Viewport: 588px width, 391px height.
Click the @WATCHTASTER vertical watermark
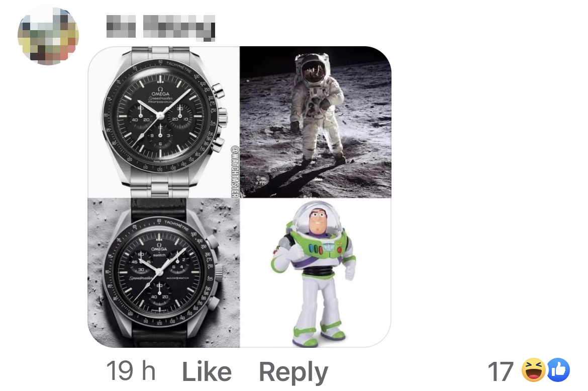point(234,171)
